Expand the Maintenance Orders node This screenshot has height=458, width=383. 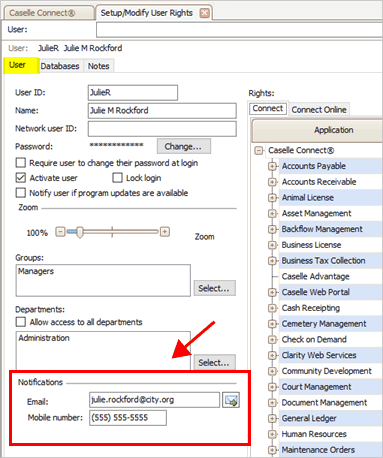(x=272, y=450)
